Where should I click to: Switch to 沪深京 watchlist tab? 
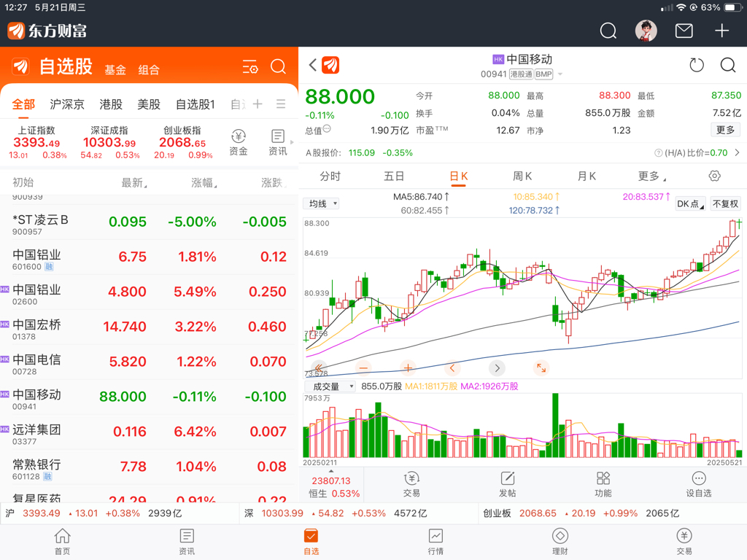tap(67, 104)
